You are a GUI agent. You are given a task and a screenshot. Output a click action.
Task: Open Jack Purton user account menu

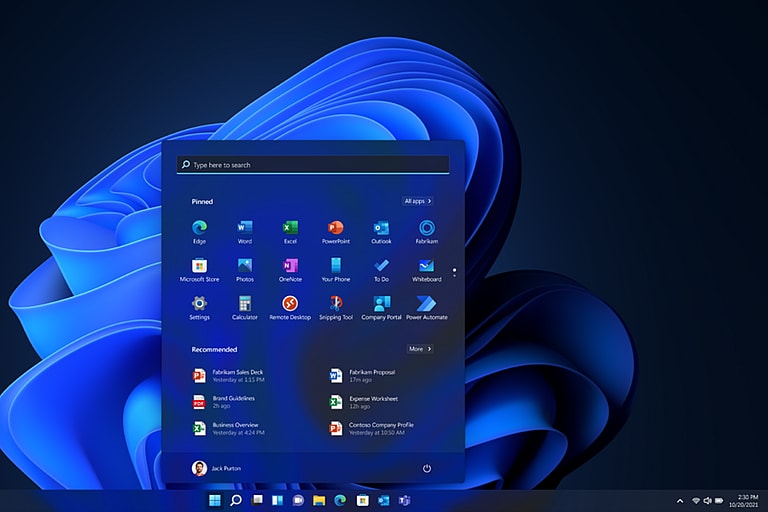coord(217,468)
